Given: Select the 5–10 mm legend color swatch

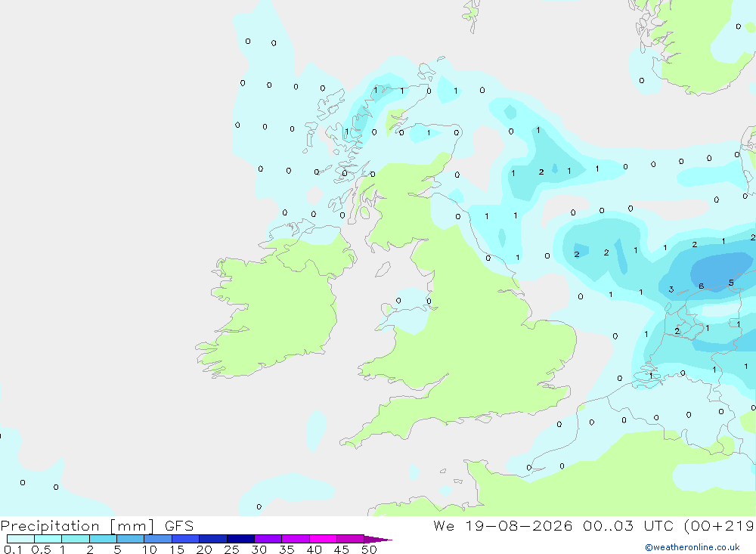Looking at the screenshot, I should tap(131, 539).
